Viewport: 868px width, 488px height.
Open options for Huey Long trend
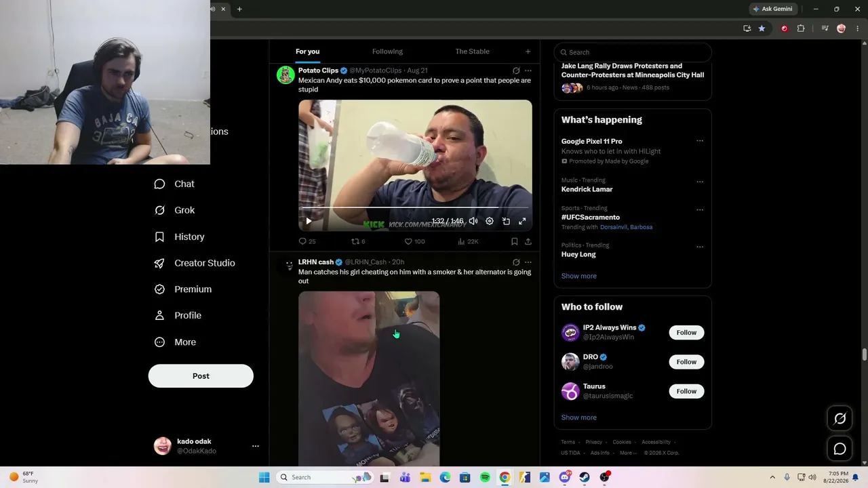tap(700, 247)
